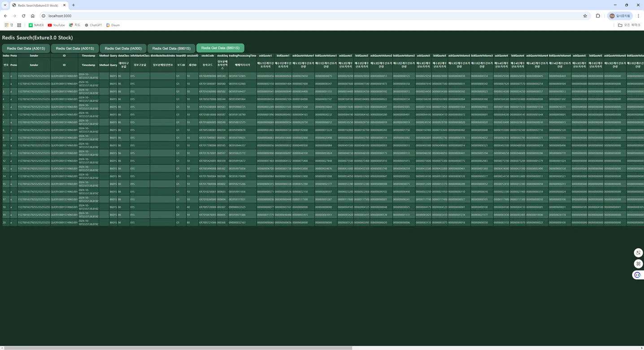Open the tab search dropdown arrow
Viewport: 644px width, 350px height.
4,5
